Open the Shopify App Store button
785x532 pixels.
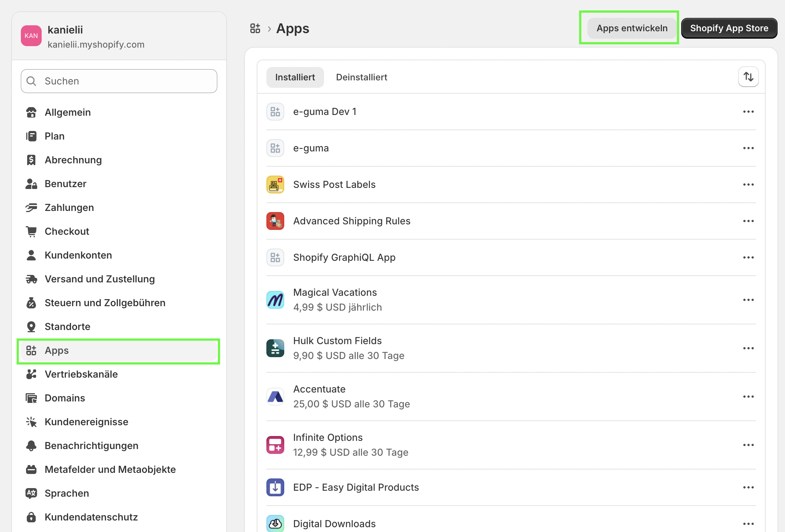729,28
